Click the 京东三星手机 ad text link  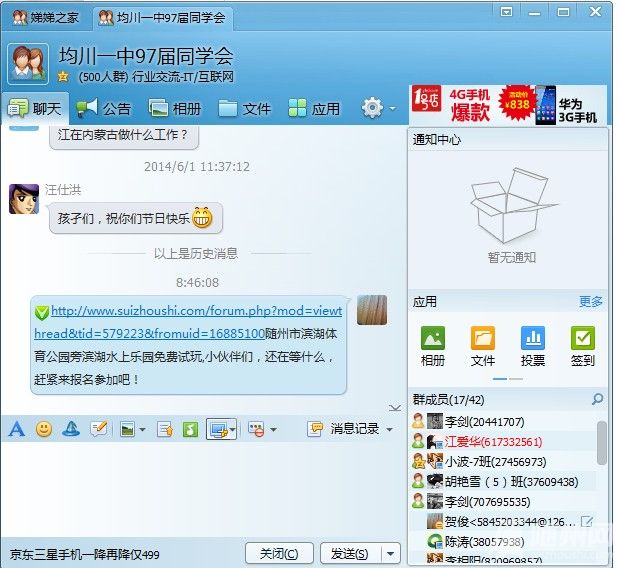[85, 555]
